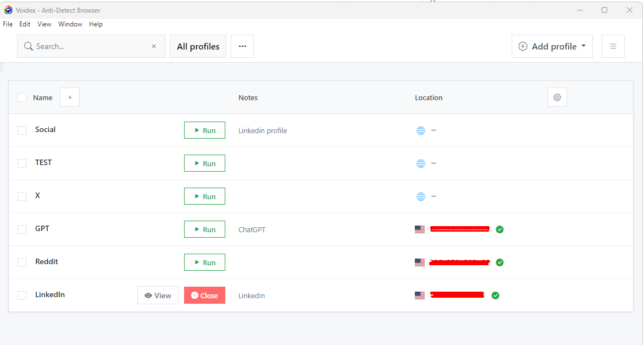Screen dimensions: 644x345
Task: Click the globe icon in the TEST row
Action: (420, 163)
